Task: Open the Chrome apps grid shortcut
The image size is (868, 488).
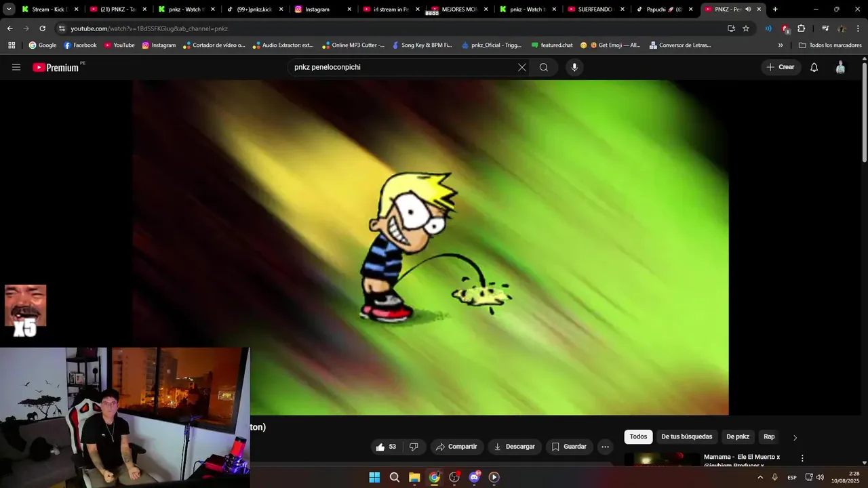Action: (12, 45)
